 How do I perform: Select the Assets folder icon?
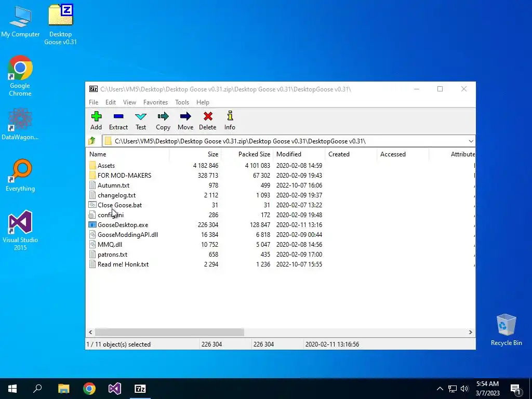pos(92,166)
